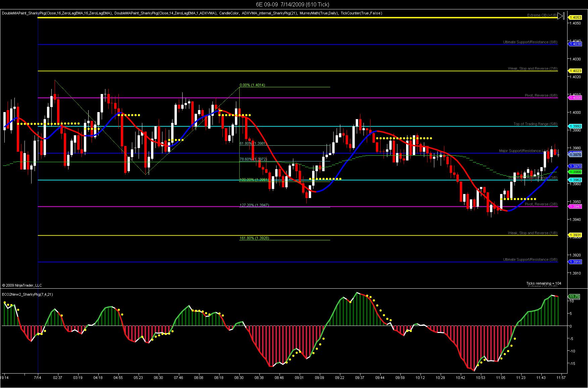Click the Fibonacci '161.80% (1.3928)' label
Image resolution: width=588 pixels, height=388 pixels.
pyautogui.click(x=254, y=238)
